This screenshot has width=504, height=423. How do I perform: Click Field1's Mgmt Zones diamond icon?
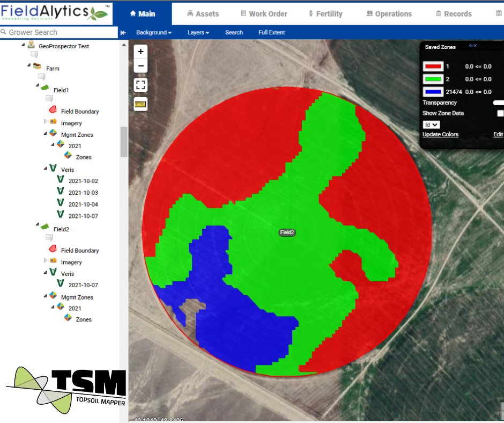(x=53, y=133)
